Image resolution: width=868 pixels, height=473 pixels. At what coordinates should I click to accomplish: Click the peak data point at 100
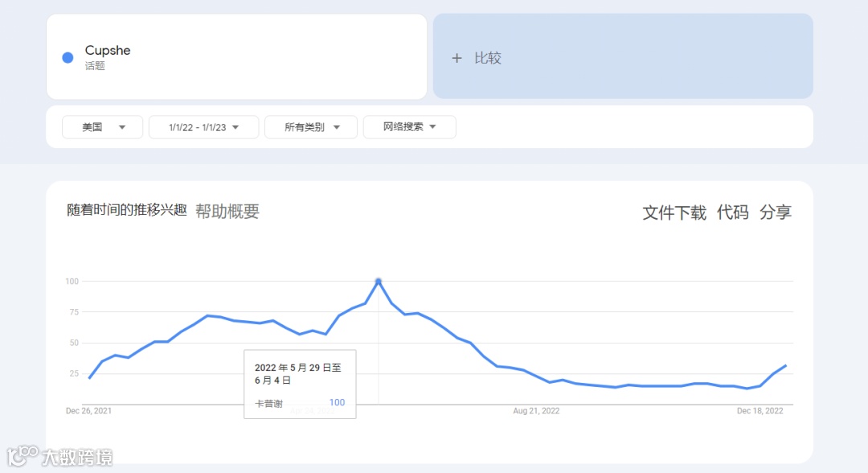tap(379, 282)
